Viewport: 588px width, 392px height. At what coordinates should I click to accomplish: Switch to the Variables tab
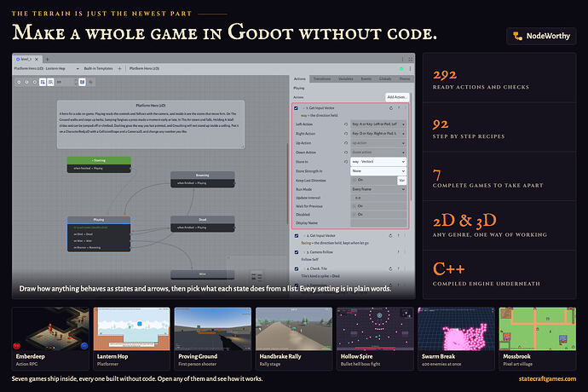(x=346, y=78)
